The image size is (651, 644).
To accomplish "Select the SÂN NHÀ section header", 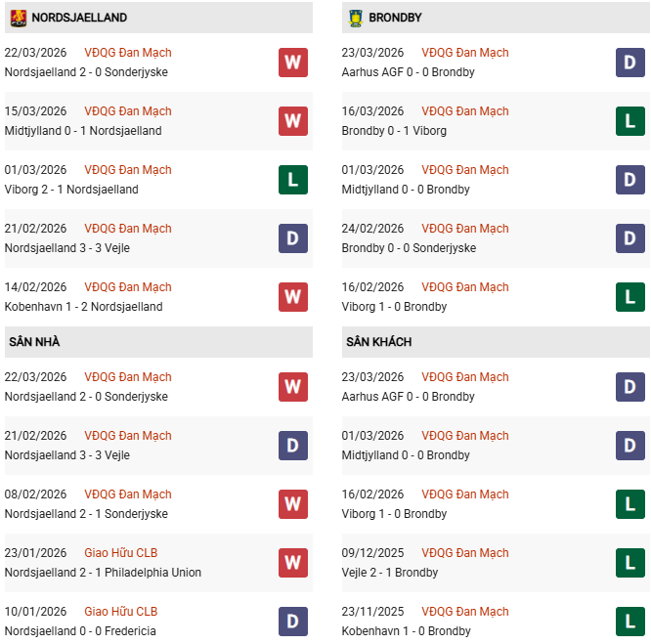I will [x=35, y=342].
